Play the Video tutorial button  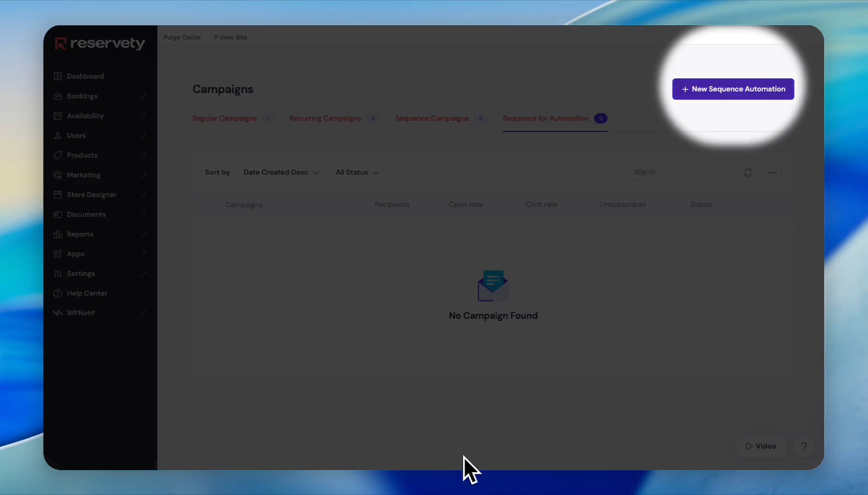pos(760,446)
